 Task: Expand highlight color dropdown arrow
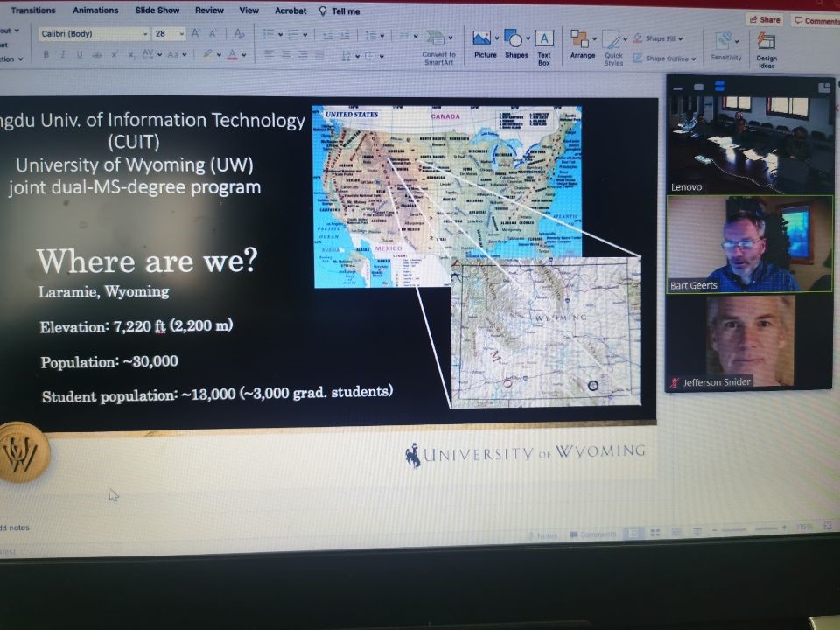[x=219, y=55]
